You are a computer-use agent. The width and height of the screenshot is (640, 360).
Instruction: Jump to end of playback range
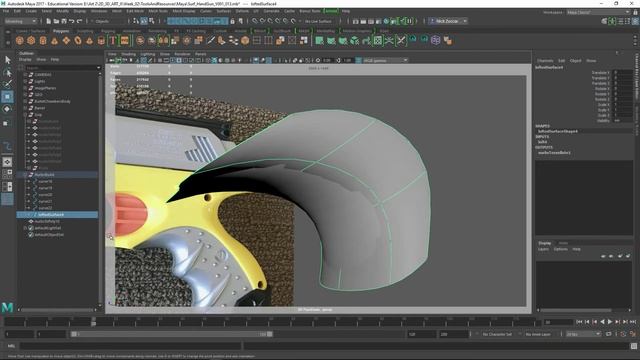pos(633,322)
